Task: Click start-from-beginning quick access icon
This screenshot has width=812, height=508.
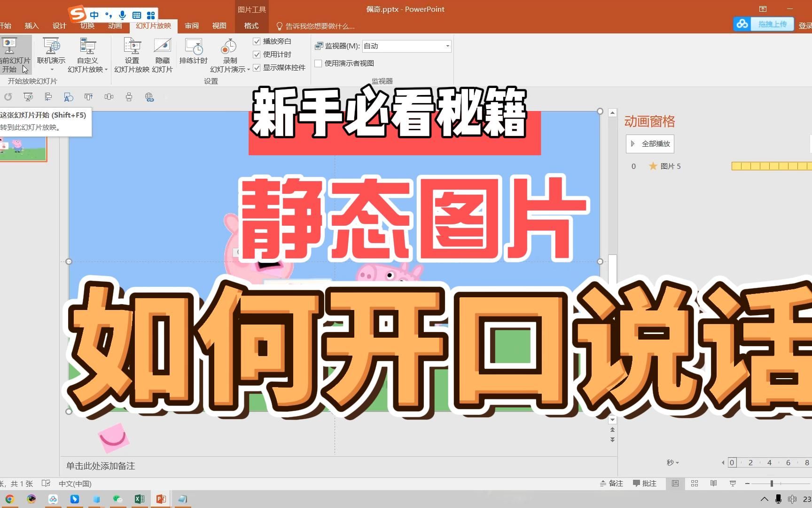Action: click(28, 97)
